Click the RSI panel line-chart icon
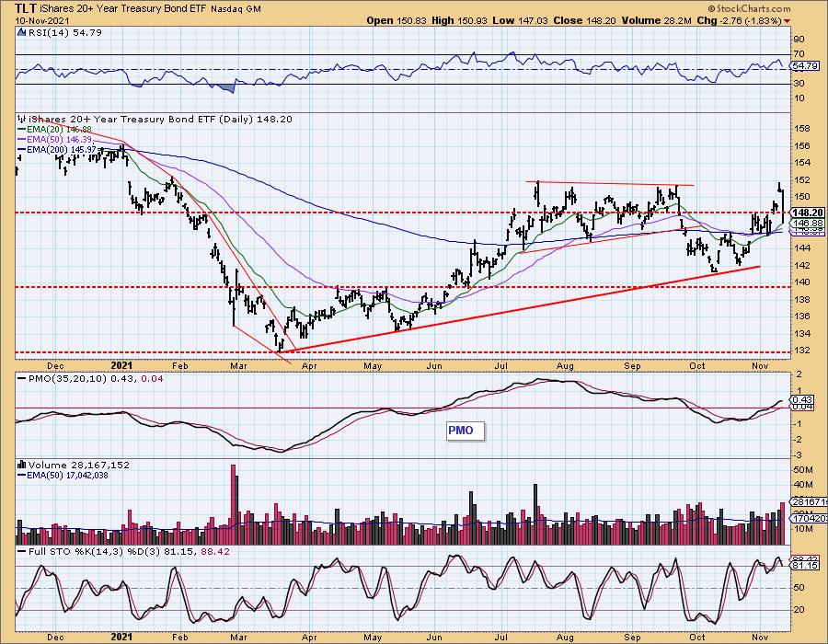This screenshot has height=644, width=828. coord(21,33)
